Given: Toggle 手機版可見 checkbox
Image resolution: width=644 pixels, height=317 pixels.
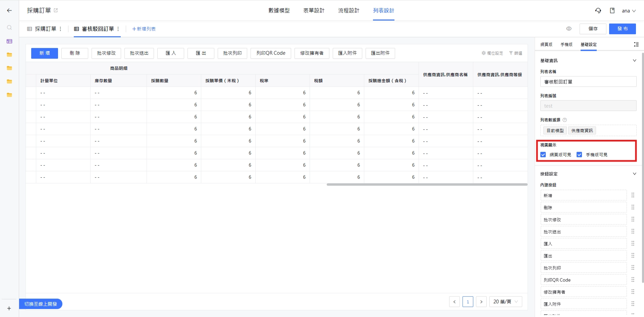Looking at the screenshot, I should 579,154.
